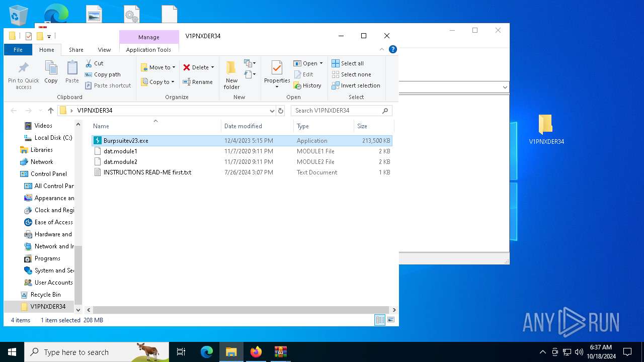644x362 pixels.
Task: Switch to large icons view layout
Action: coord(390,320)
